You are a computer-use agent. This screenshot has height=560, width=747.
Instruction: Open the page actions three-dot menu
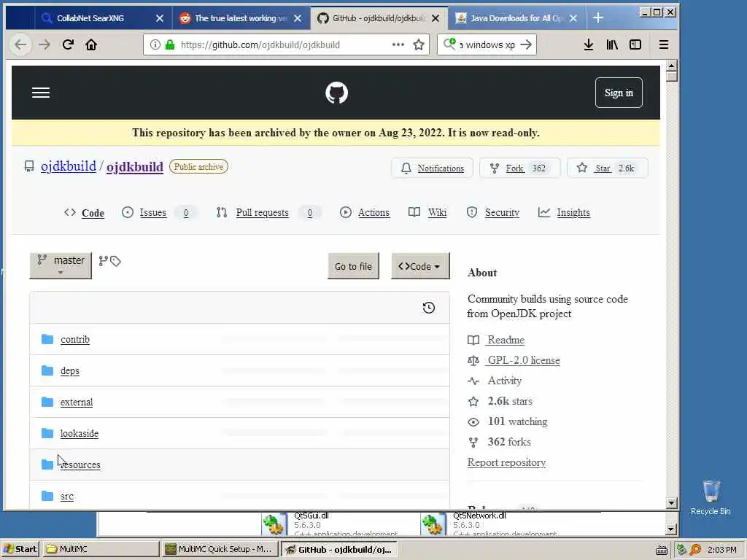coord(398,44)
